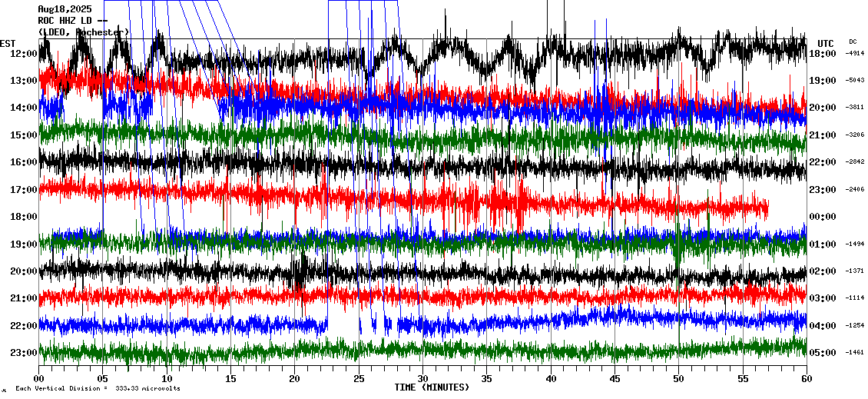The width and height of the screenshot is (868, 399).
Task: Select the 00:00 UTC row label
Action: coord(823,217)
